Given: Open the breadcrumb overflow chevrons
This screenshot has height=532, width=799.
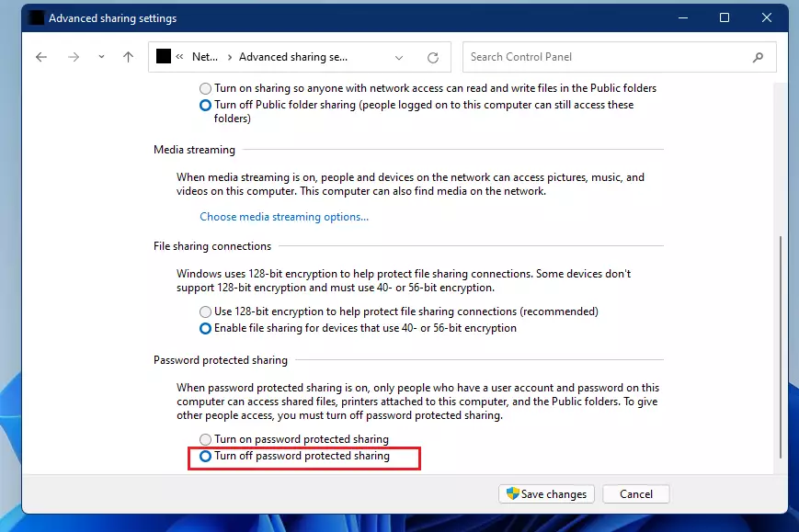Looking at the screenshot, I should click(179, 57).
